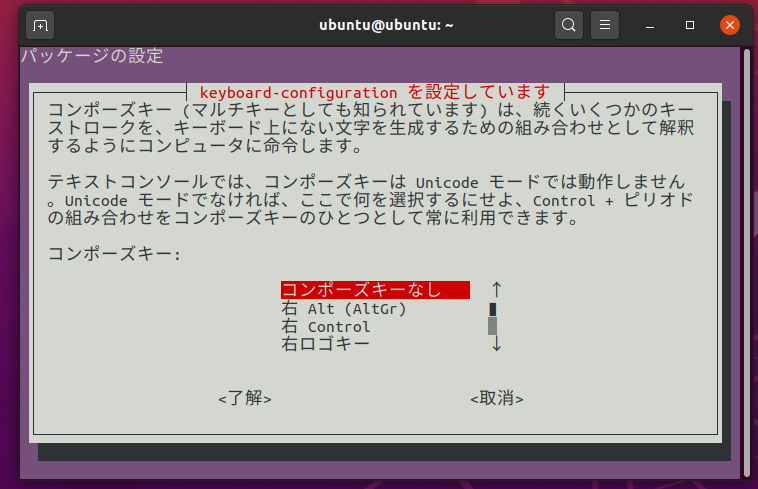Open the terminal search icon
Viewport: 758px width, 489px height.
(568, 25)
